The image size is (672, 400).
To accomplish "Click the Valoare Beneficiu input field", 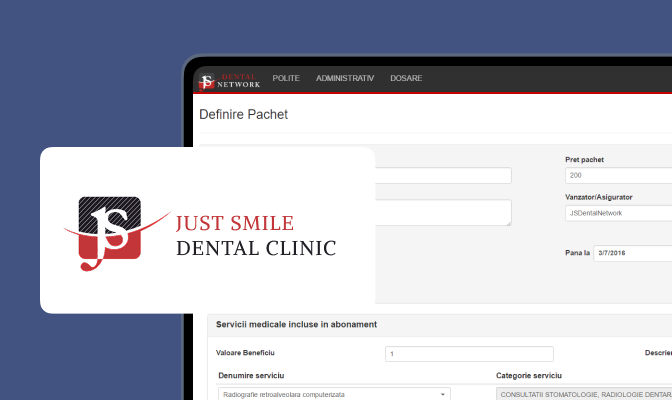I will [469, 354].
